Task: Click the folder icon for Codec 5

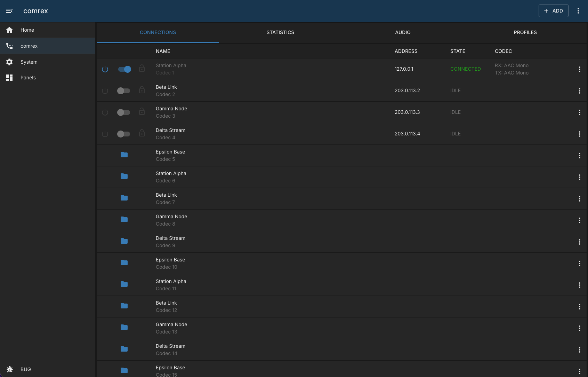Action: pyautogui.click(x=124, y=155)
